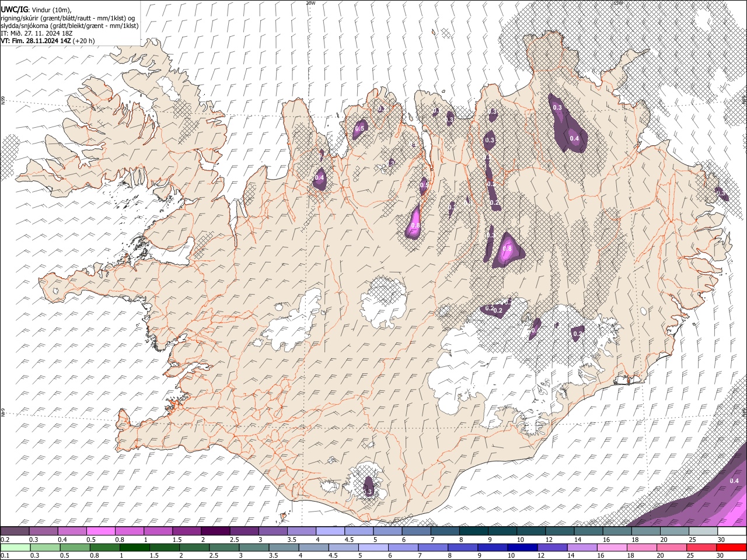Select the bright red rain swatch above 30

[731, 548]
